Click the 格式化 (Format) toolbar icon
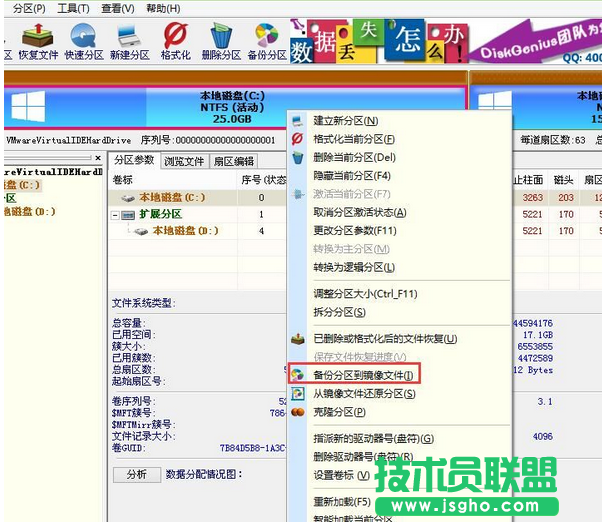This screenshot has height=522, width=602. pos(175,41)
